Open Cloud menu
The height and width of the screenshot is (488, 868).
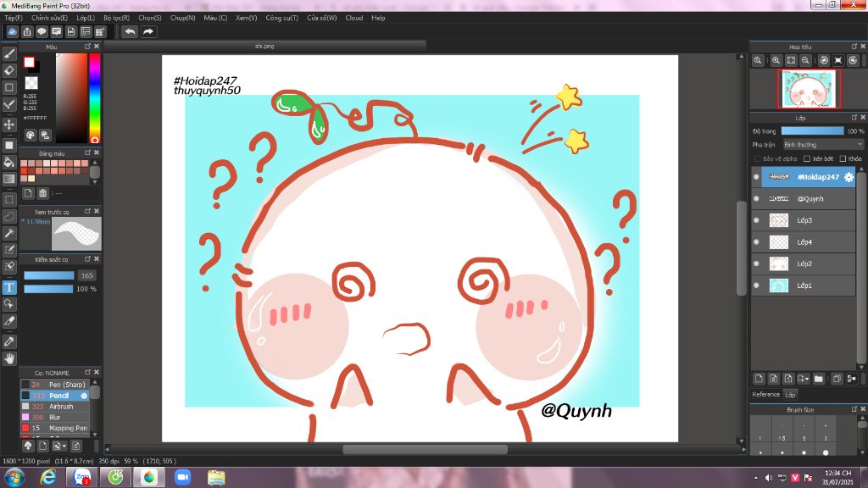[x=354, y=18]
